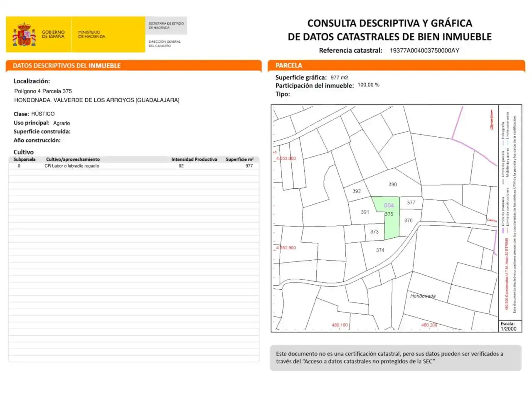Click the '4.553.000' coordinate label
Viewport: 532px width, 399px height.
point(286,158)
